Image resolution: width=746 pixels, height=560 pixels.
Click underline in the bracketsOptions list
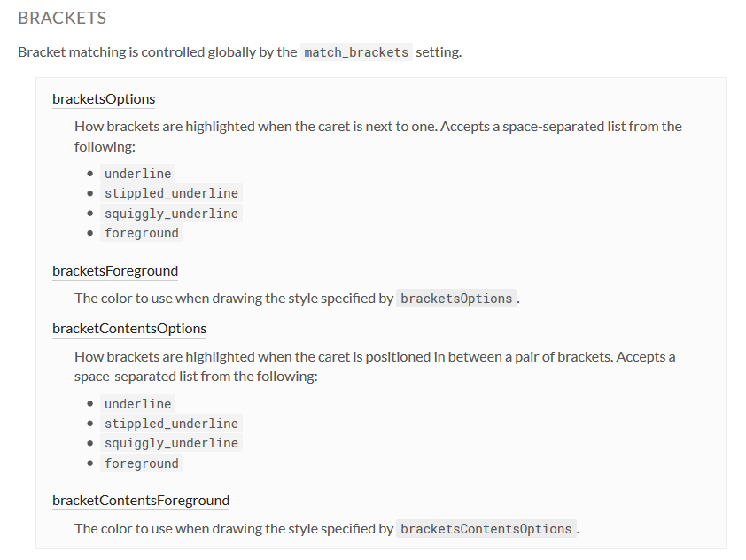coord(137,174)
